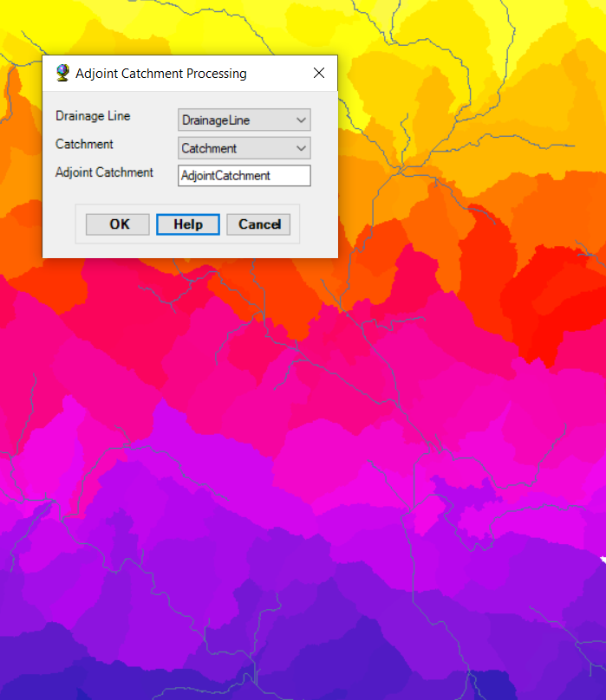This screenshot has width=606, height=700.
Task: Select the DrainageLine combo box value
Action: tap(234, 120)
